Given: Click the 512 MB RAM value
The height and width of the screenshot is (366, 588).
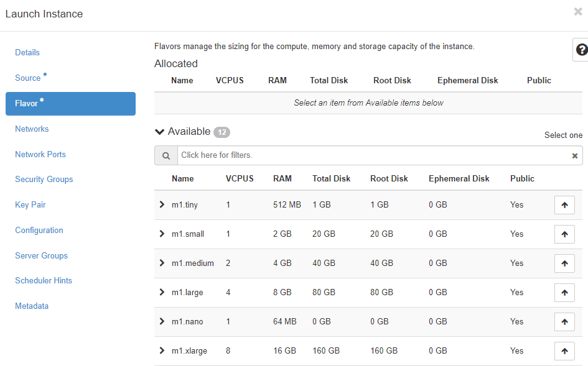Looking at the screenshot, I should point(287,205).
